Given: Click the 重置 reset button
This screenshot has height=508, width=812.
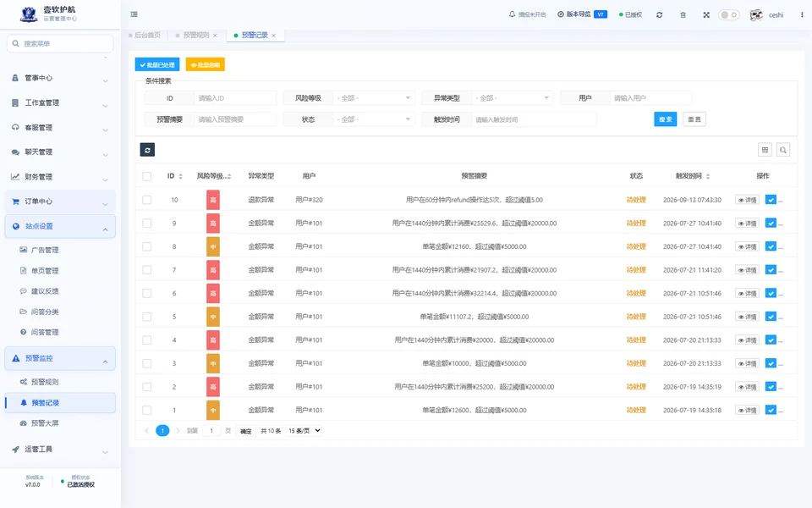Looking at the screenshot, I should click(x=694, y=119).
